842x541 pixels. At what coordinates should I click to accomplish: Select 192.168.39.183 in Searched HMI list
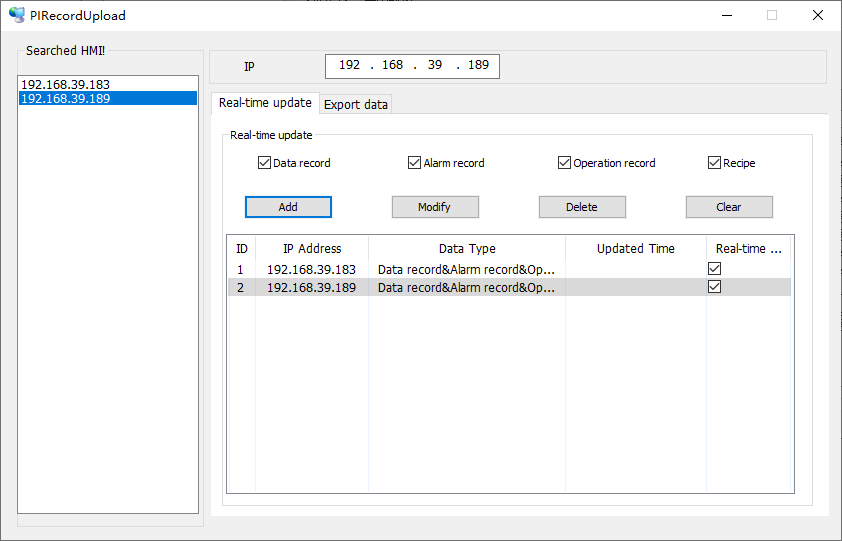[x=66, y=85]
